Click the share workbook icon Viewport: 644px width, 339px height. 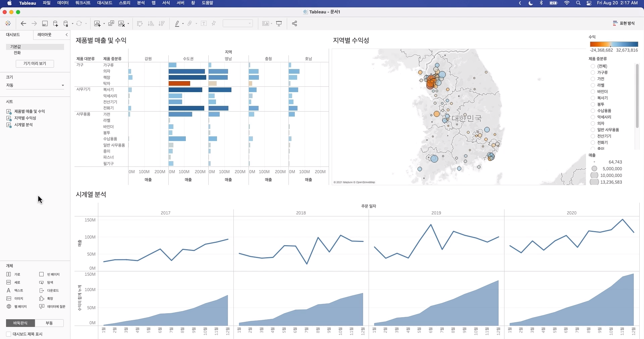click(x=294, y=23)
